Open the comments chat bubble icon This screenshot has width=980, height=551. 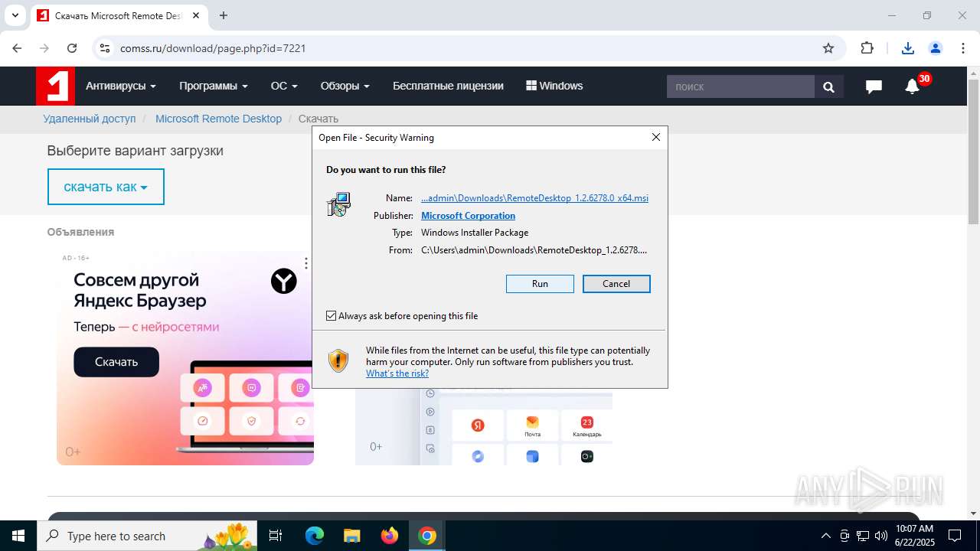coord(874,86)
